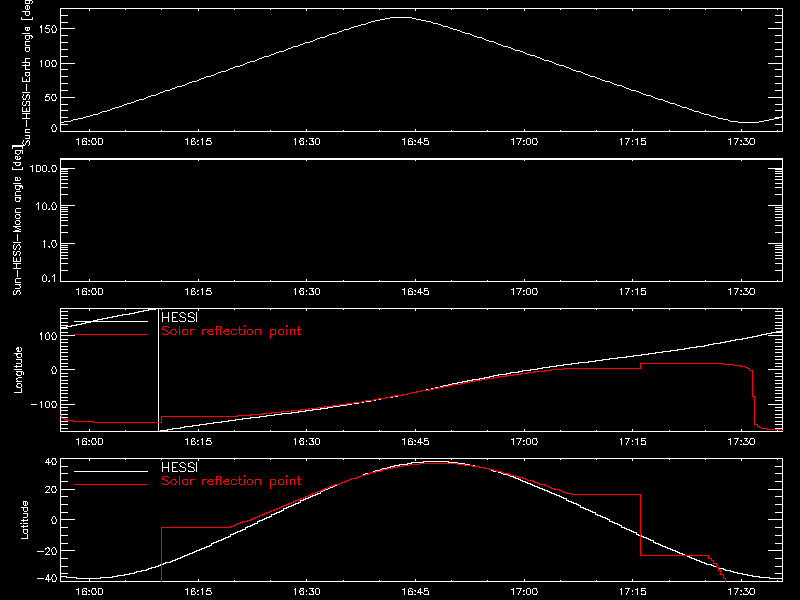This screenshot has height=600, width=800.
Task: Click the white legend line sample in the Longitude plot
Action: coord(111,321)
